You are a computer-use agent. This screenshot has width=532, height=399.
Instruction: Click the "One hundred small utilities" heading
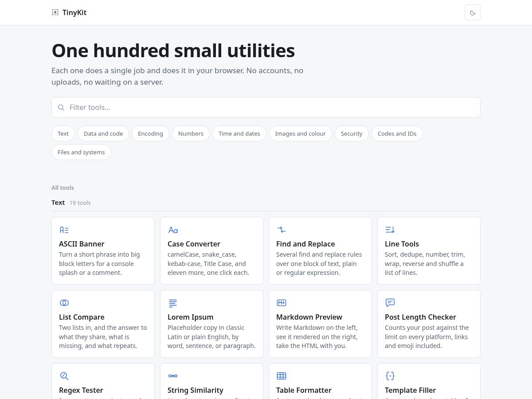pyautogui.click(x=173, y=51)
